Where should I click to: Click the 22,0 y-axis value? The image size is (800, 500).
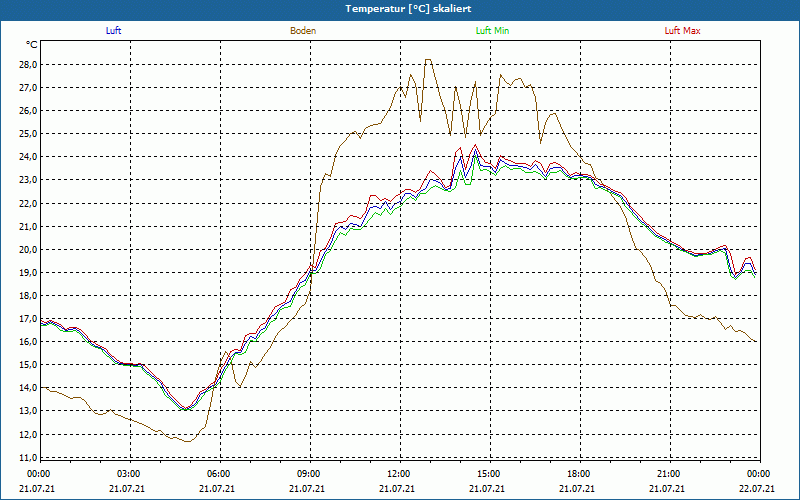[x=28, y=204]
